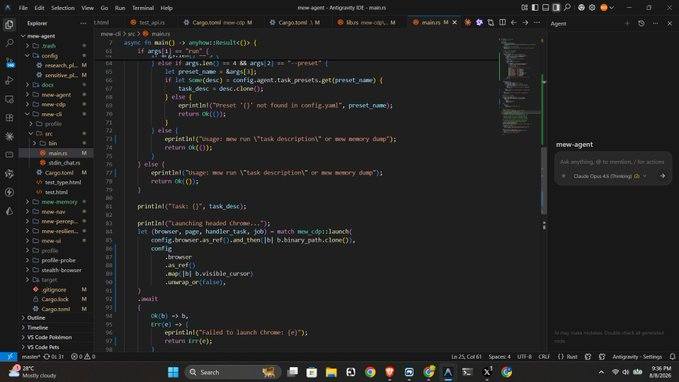Open the Source Control view in the activity bar

(10, 62)
